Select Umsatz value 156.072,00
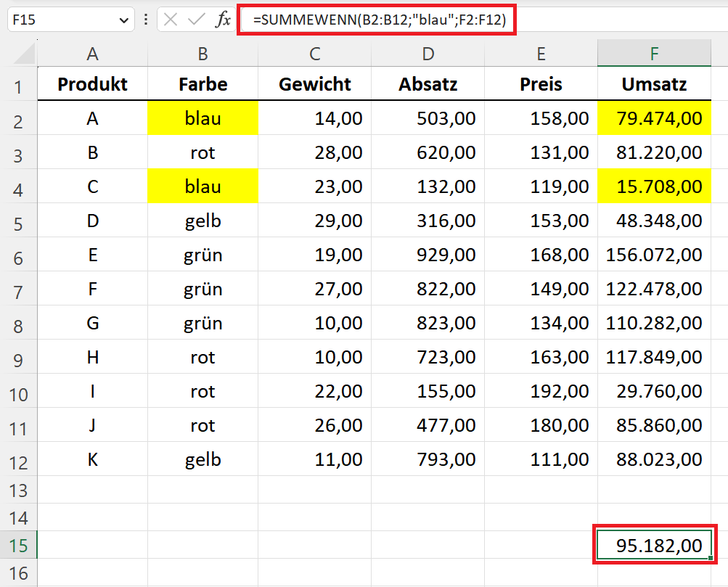Viewport: 728px width, 587px height. pyautogui.click(x=654, y=255)
